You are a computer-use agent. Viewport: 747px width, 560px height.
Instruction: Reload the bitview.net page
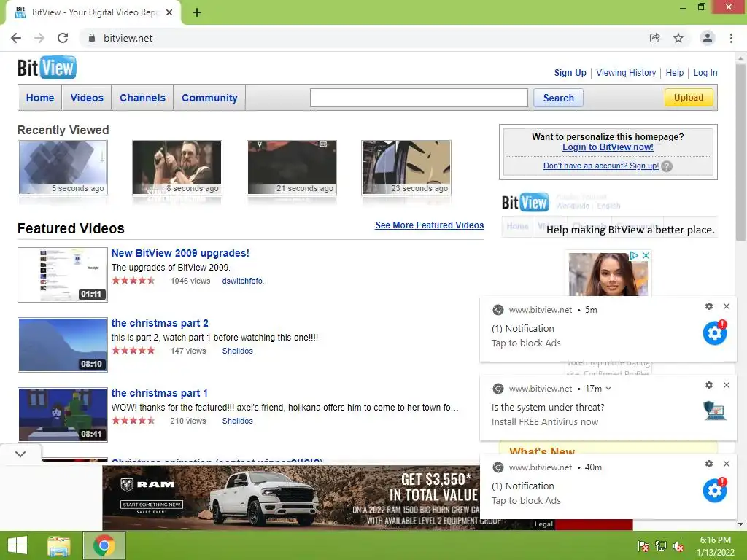coord(63,38)
